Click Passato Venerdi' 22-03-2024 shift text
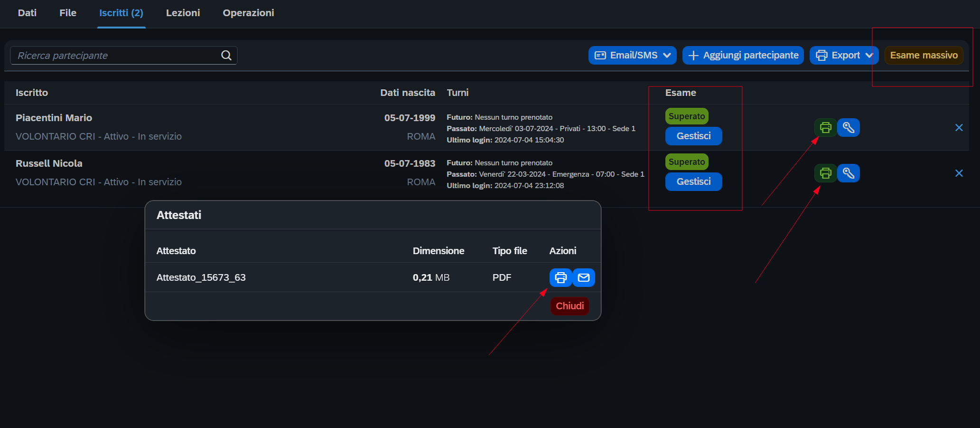Screen dimensions: 980x428 (545, 174)
